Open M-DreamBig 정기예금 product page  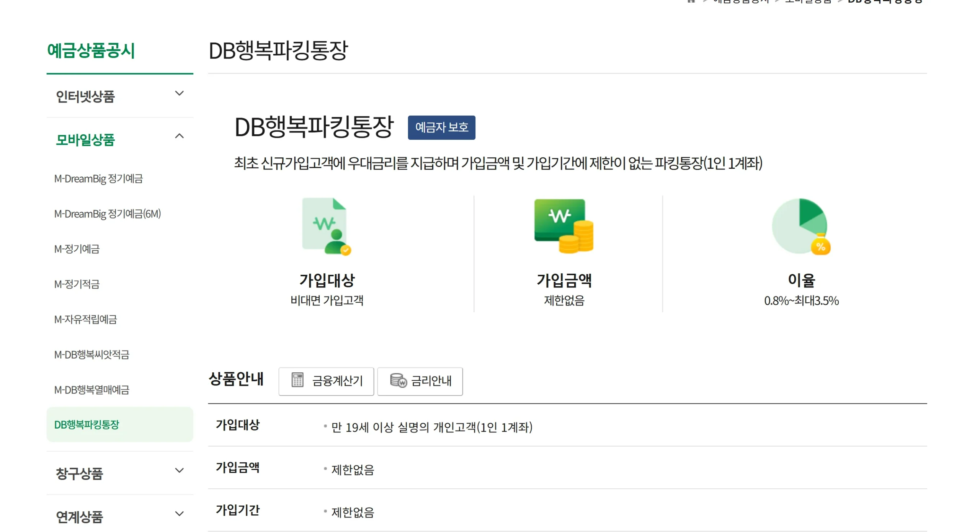[x=98, y=179]
